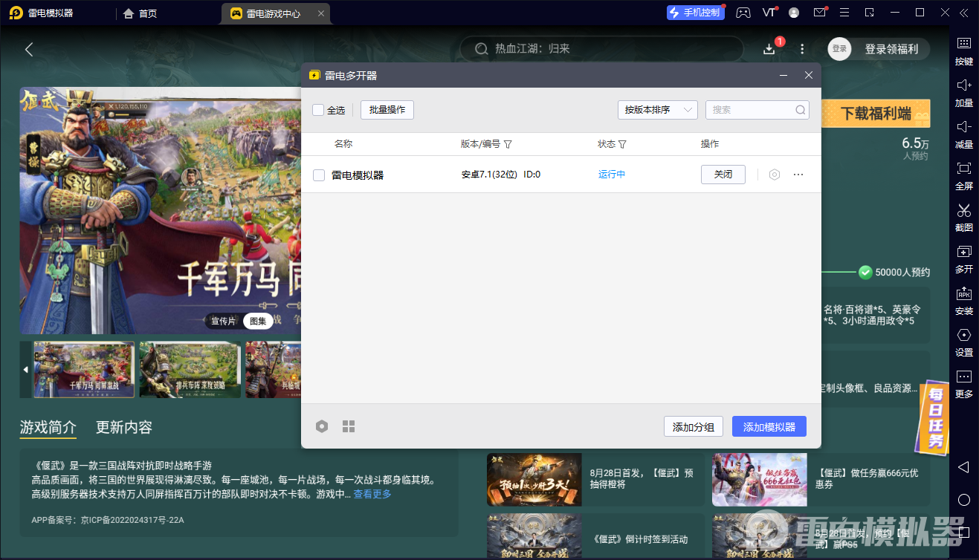Switch to grid view icon in multi-opener
979x560 pixels.
[x=349, y=426]
